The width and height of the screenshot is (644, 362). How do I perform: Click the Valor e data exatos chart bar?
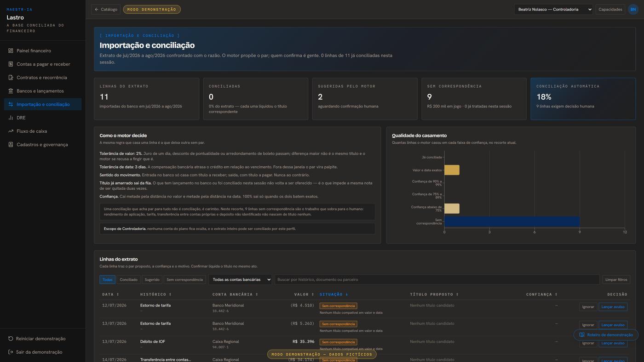click(x=452, y=170)
